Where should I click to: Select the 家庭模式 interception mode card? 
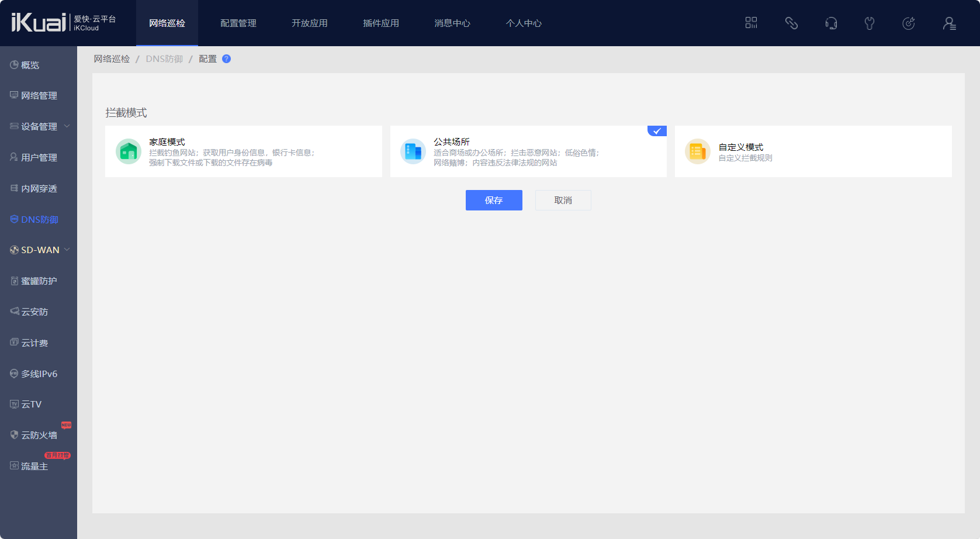[x=244, y=151]
